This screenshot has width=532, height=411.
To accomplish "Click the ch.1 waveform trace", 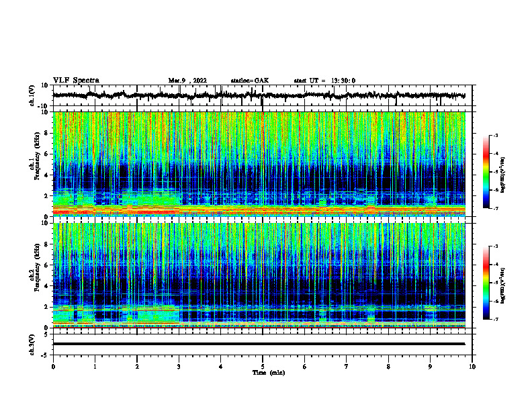I will 259,95.
